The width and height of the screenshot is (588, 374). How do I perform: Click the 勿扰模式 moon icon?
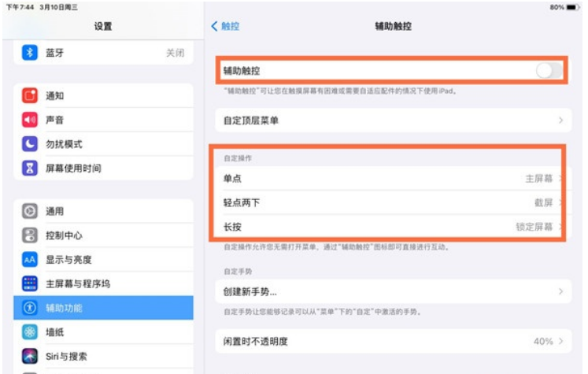coord(30,144)
